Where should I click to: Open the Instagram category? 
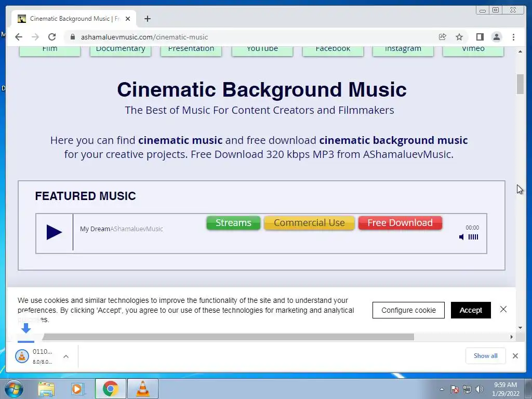[403, 50]
